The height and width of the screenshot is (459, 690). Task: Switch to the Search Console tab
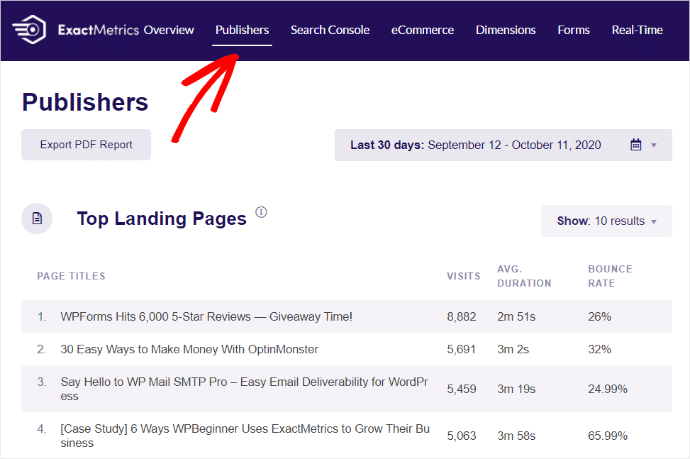tap(330, 30)
